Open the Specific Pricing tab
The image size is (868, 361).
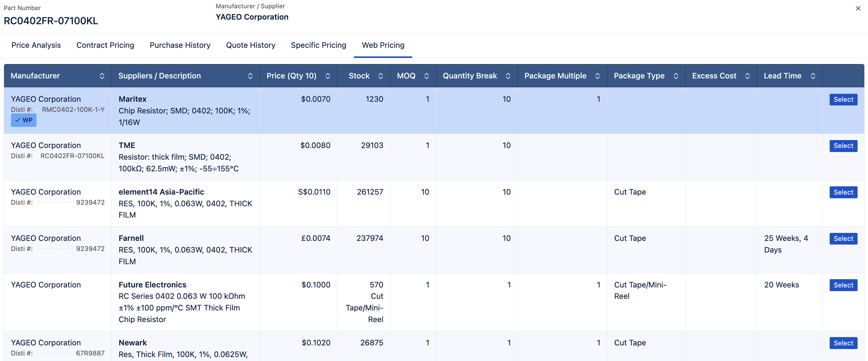(318, 45)
